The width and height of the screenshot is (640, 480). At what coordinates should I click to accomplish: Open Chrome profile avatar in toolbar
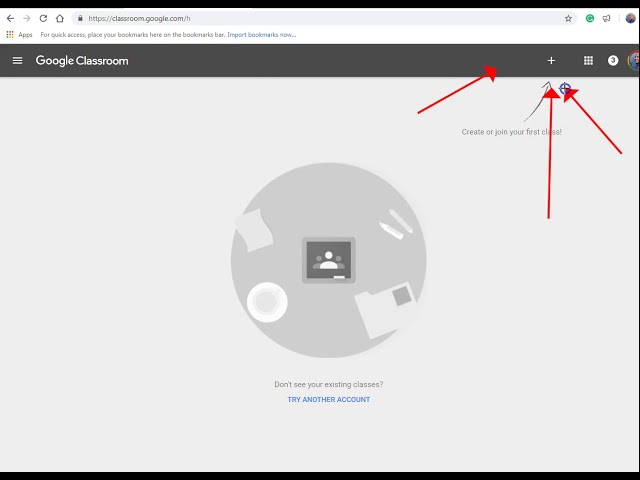pos(631,18)
